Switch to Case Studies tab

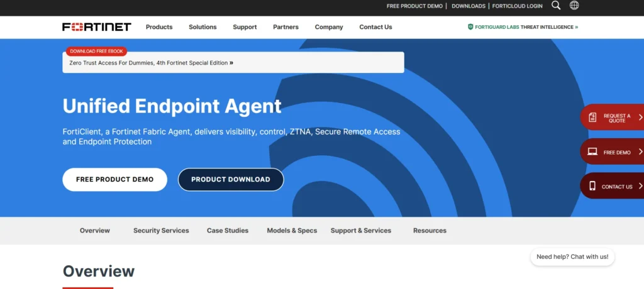[x=228, y=231]
